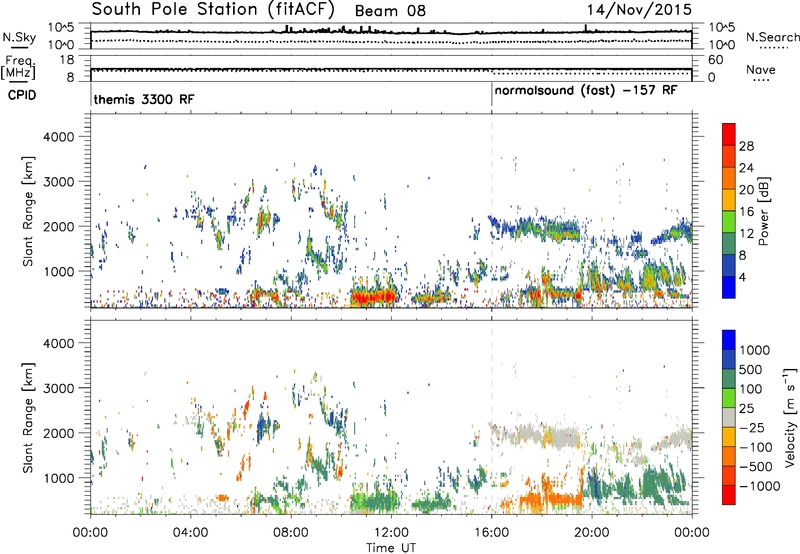This screenshot has width=800, height=554.
Task: Click the '12:00' time tick label
Action: 391,533
